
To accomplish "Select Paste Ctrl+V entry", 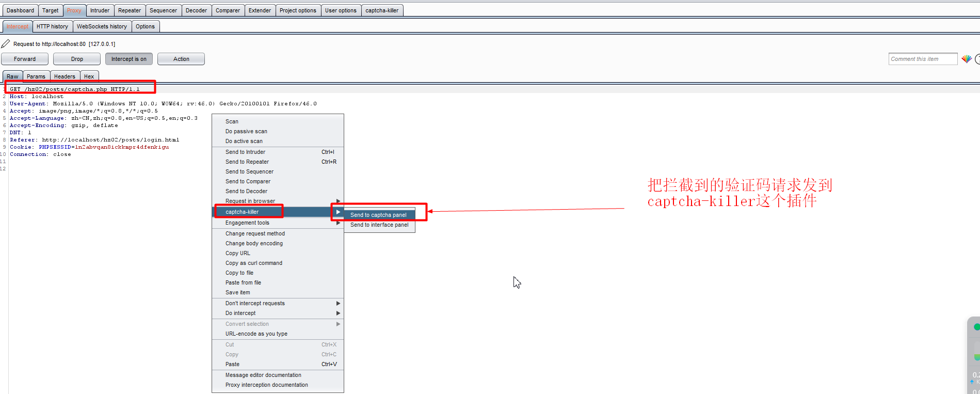I will [x=278, y=365].
